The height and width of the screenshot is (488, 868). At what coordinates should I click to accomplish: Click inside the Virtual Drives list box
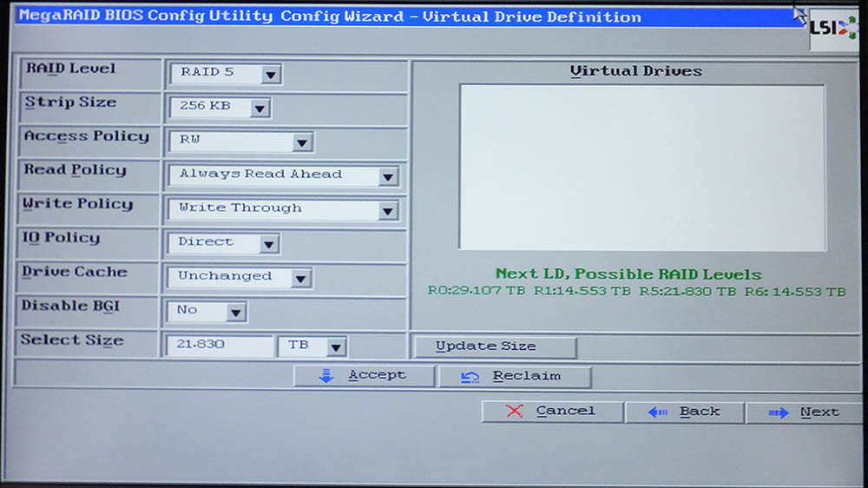point(642,168)
